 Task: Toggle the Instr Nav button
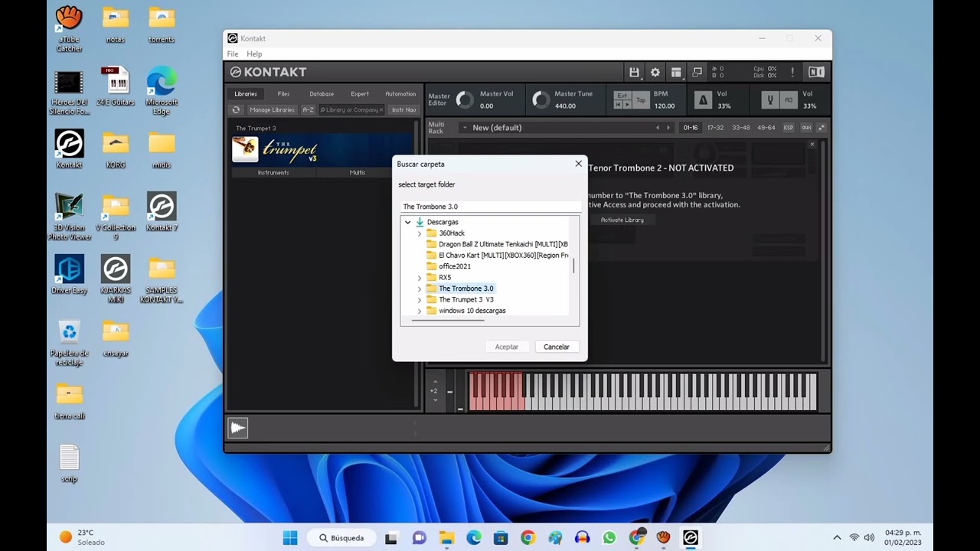coord(403,109)
